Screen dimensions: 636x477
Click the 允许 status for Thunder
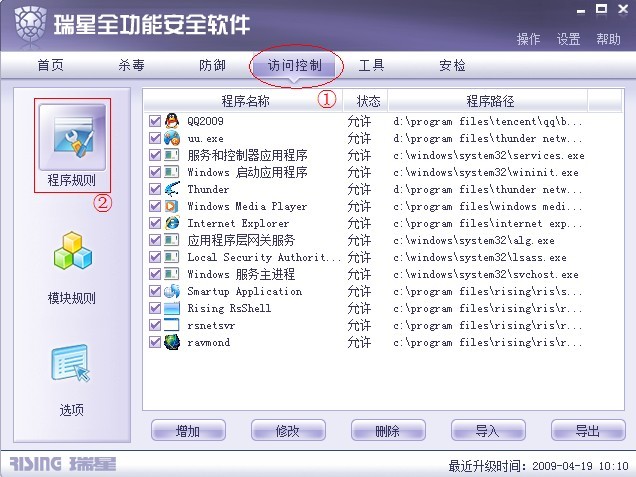[359, 189]
